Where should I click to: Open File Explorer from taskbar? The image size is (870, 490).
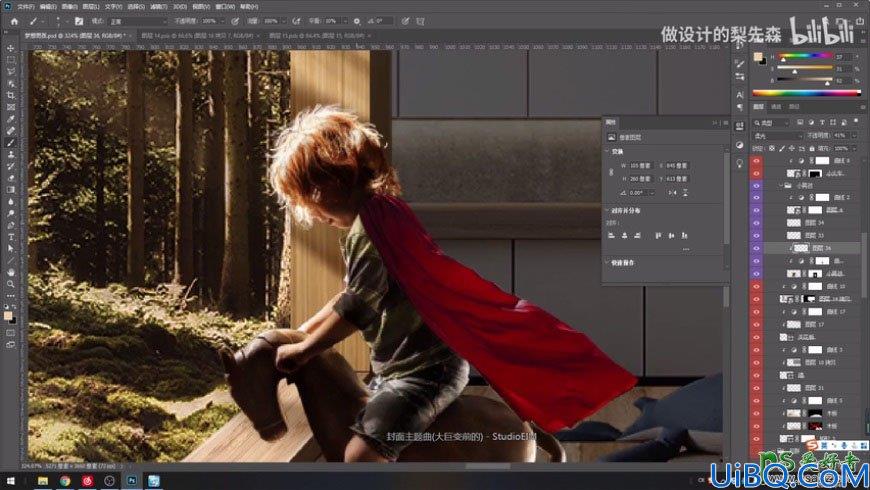(x=43, y=481)
